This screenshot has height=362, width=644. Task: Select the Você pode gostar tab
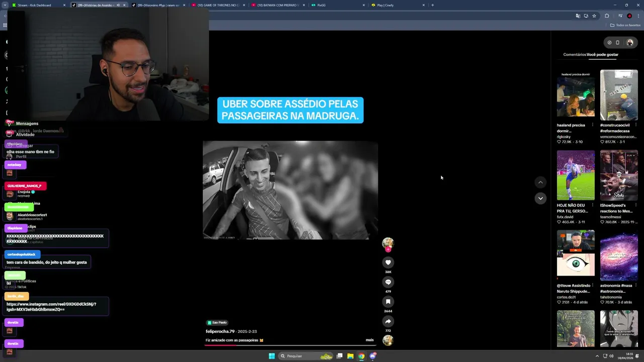coord(603,54)
